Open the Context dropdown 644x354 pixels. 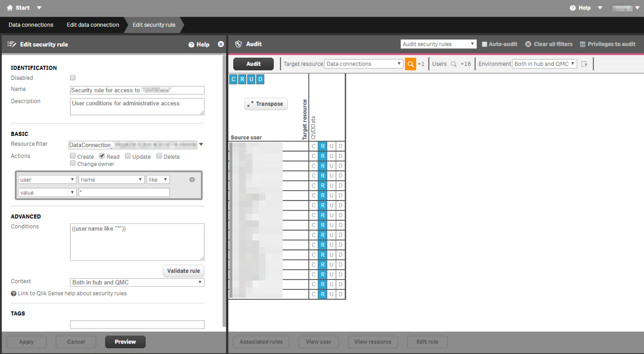(x=137, y=282)
